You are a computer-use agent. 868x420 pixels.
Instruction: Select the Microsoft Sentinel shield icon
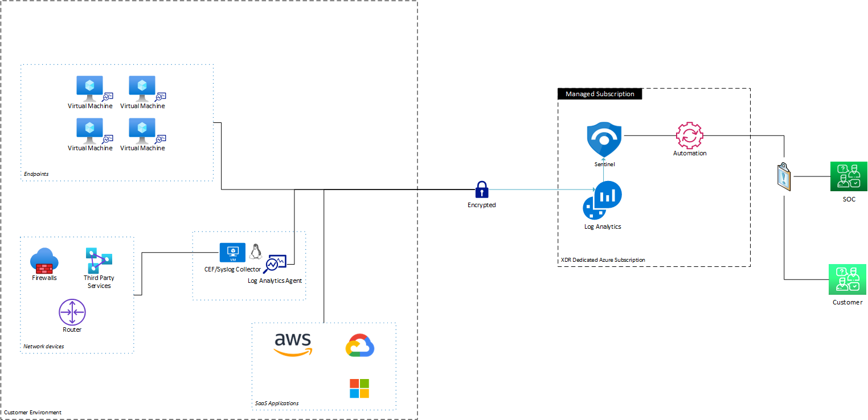click(x=604, y=138)
